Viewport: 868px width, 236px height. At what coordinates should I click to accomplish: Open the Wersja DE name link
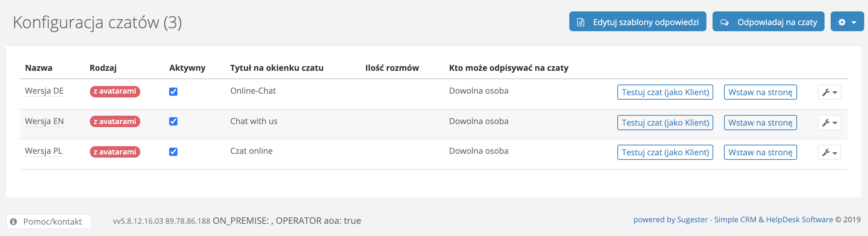(44, 91)
